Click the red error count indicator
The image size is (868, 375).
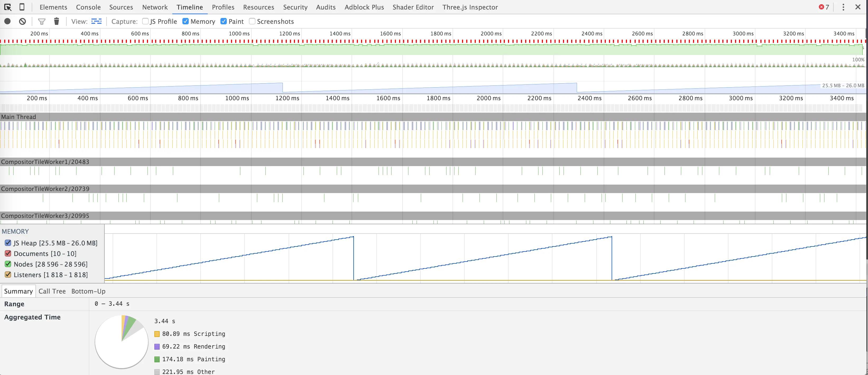[824, 7]
